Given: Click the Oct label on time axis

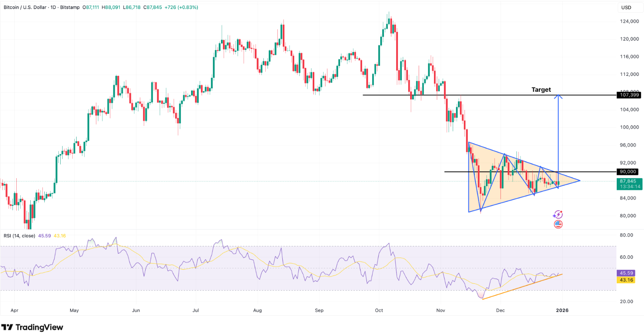Looking at the screenshot, I should point(379,310).
